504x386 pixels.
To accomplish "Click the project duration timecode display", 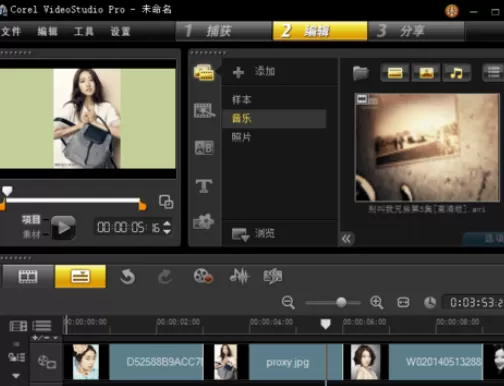I will click(x=473, y=302).
